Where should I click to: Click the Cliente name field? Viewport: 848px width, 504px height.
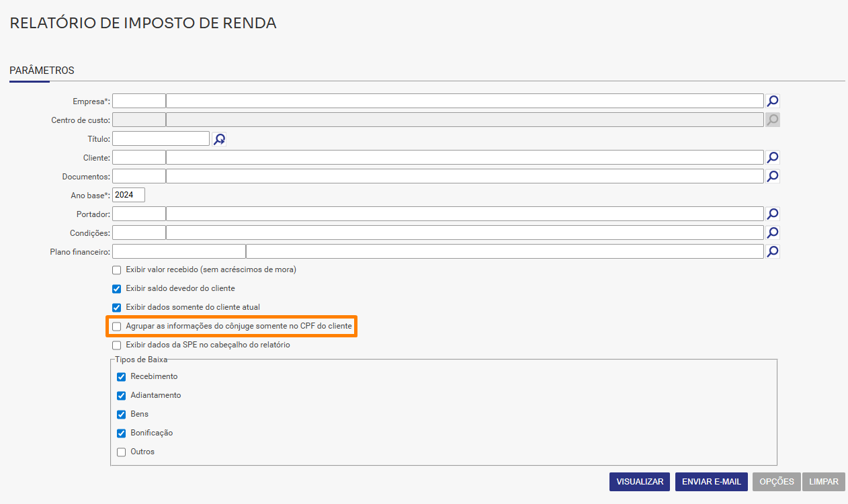coord(465,157)
